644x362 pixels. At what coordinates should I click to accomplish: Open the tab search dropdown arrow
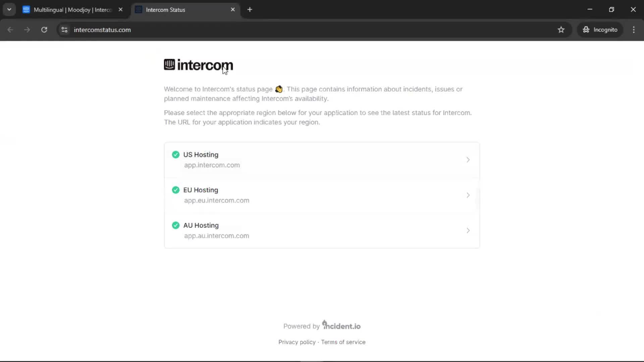(9, 10)
